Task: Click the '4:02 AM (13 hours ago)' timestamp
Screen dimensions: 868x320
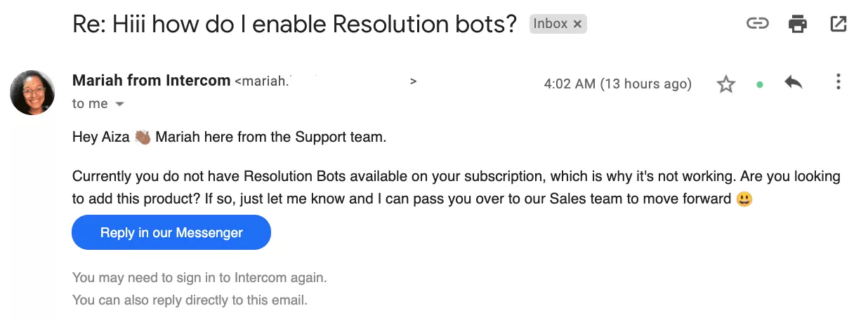Action: click(x=617, y=84)
